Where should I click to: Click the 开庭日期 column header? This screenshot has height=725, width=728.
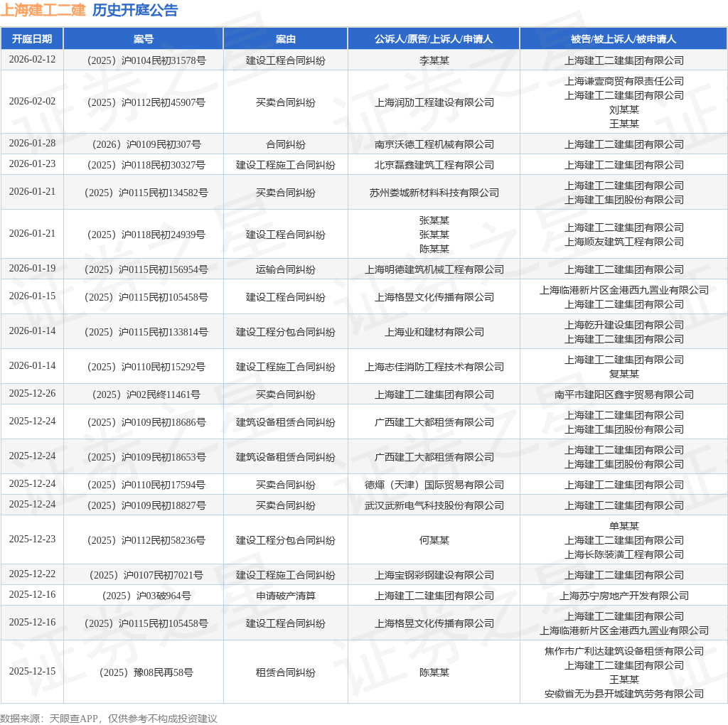32,39
